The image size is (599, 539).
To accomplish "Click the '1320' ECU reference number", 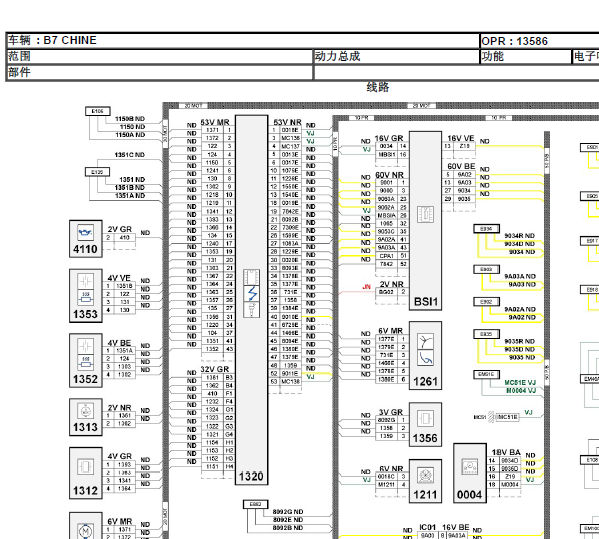I will tap(251, 476).
